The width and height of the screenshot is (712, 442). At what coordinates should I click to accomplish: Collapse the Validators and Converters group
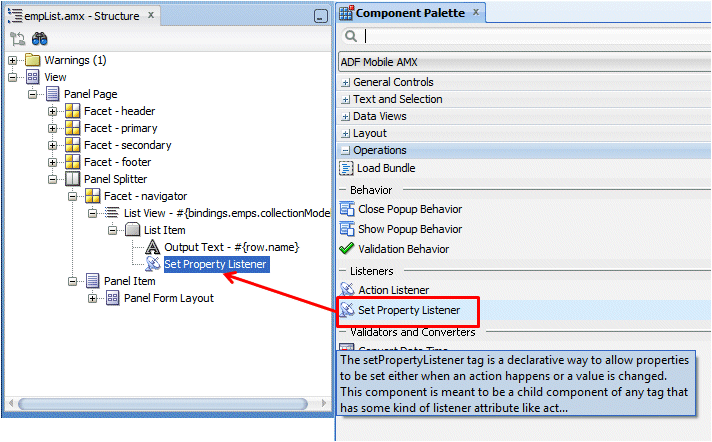[343, 332]
